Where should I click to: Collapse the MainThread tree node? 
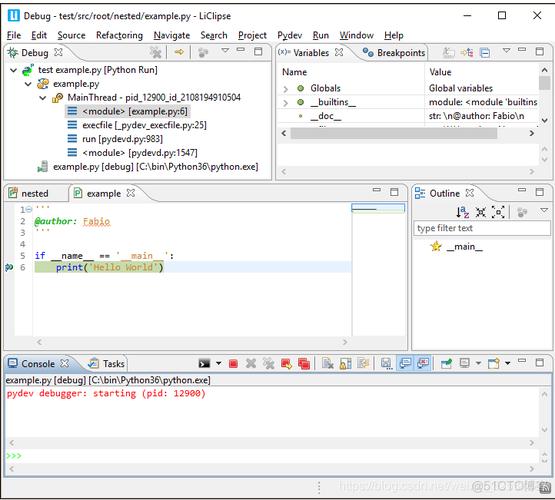42,98
